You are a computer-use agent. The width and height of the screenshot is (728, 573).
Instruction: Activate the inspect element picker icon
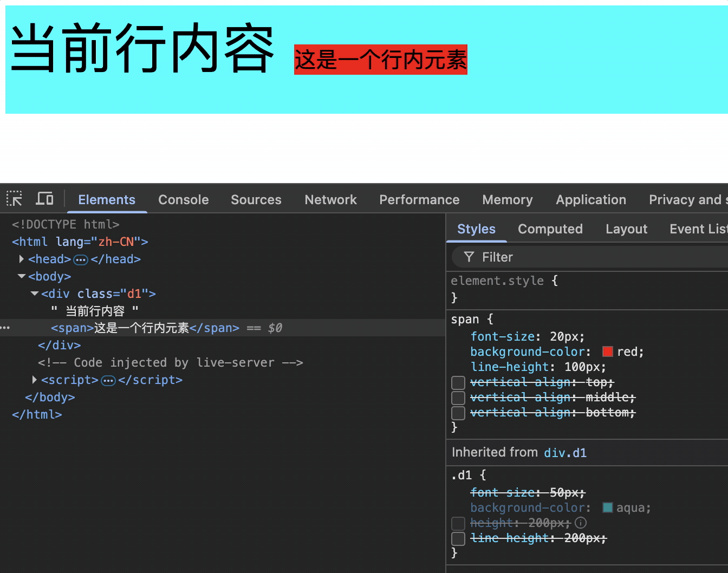14,199
